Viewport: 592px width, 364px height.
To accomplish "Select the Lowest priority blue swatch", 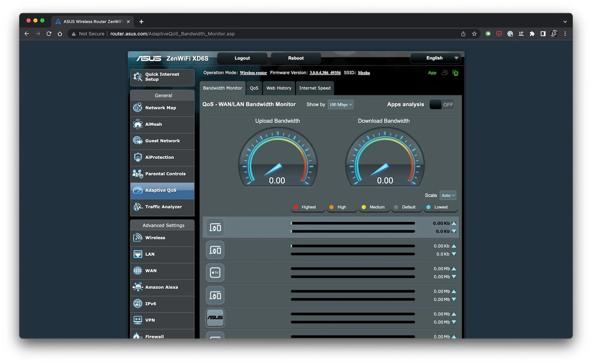I will 428,207.
